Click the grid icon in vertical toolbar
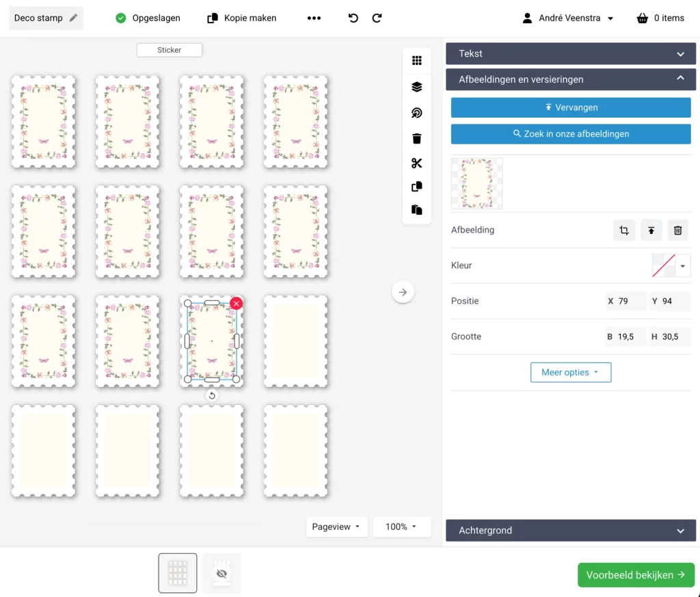This screenshot has height=597, width=700. click(417, 60)
